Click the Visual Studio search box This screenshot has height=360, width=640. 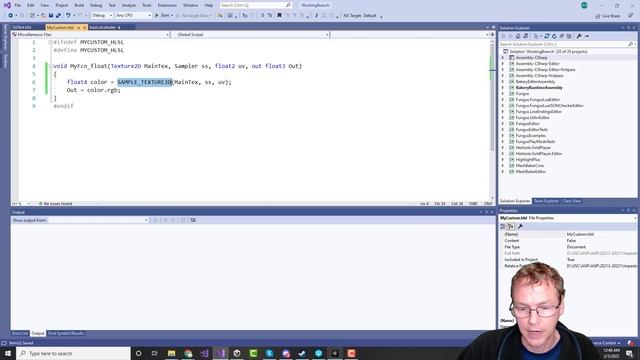point(256,5)
